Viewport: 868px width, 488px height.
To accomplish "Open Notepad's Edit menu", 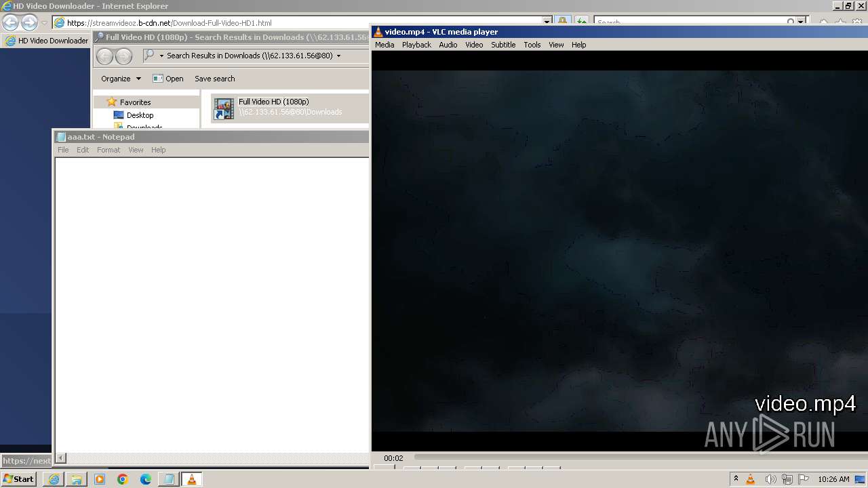I will (83, 150).
